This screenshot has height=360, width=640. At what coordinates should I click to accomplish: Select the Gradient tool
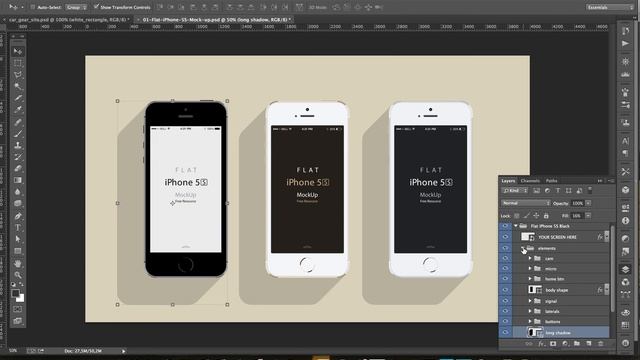[x=18, y=180]
